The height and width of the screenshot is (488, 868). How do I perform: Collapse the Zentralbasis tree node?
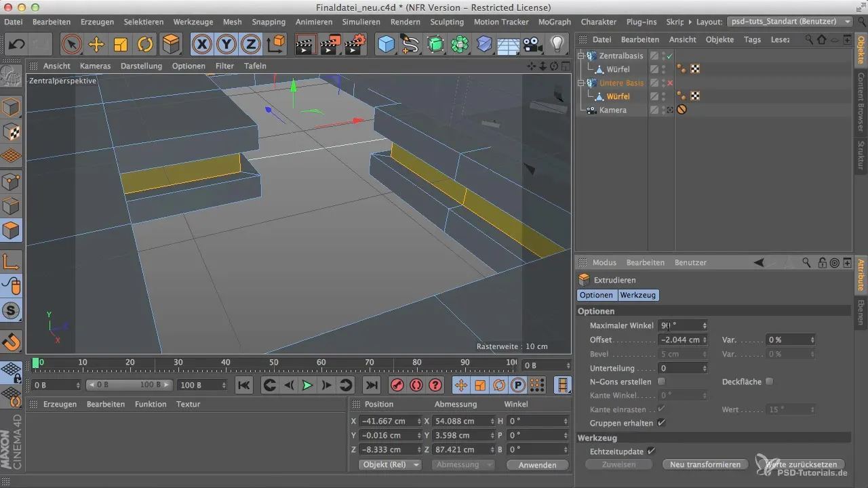click(x=581, y=56)
